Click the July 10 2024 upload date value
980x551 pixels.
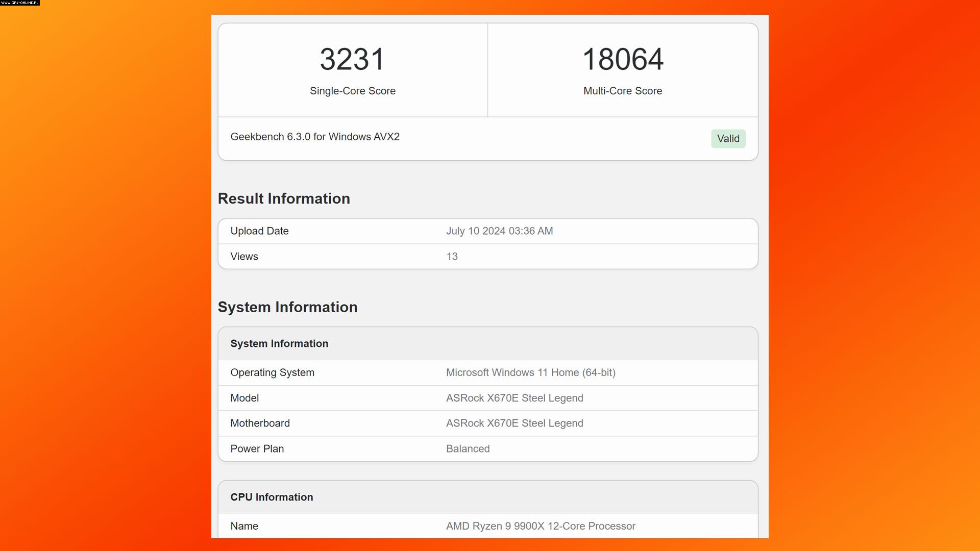(x=499, y=231)
